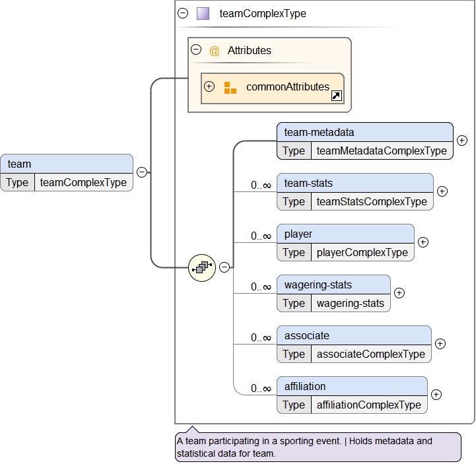Expand the player element
476x464 pixels.
tap(423, 242)
